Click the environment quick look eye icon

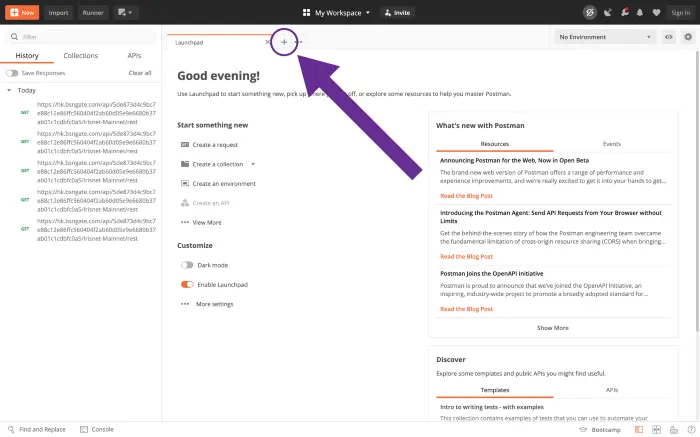click(x=668, y=37)
